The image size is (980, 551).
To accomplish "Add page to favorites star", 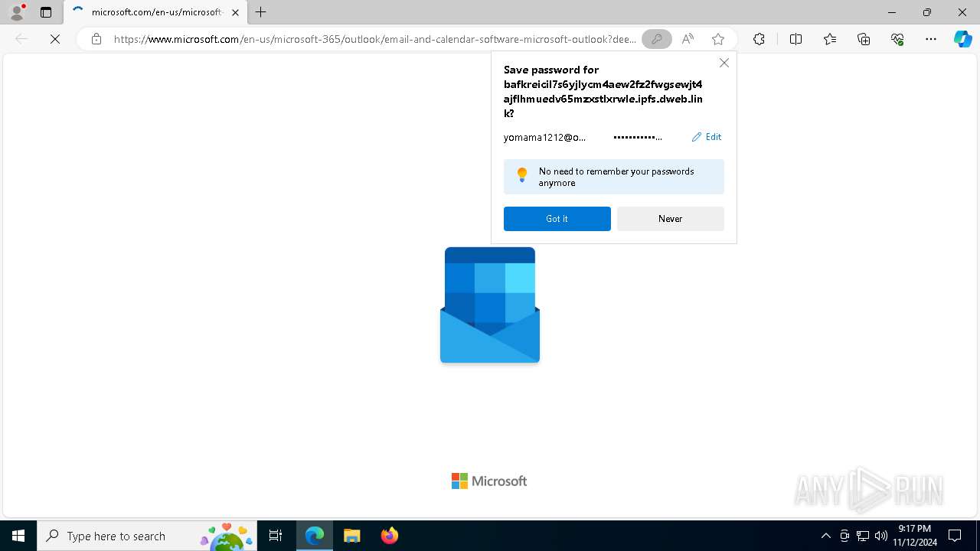I will (x=717, y=39).
